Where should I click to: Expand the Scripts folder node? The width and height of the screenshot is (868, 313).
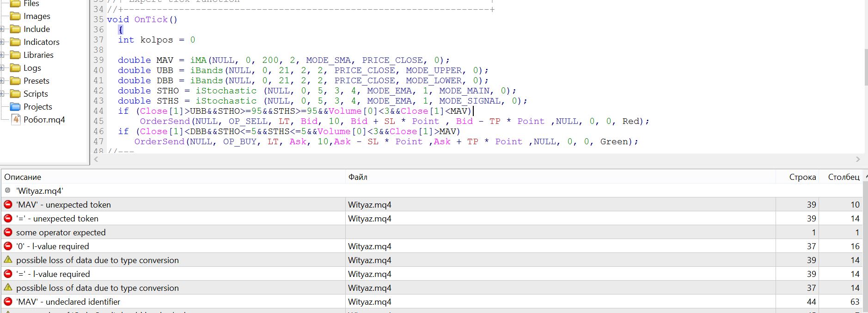click(2, 94)
